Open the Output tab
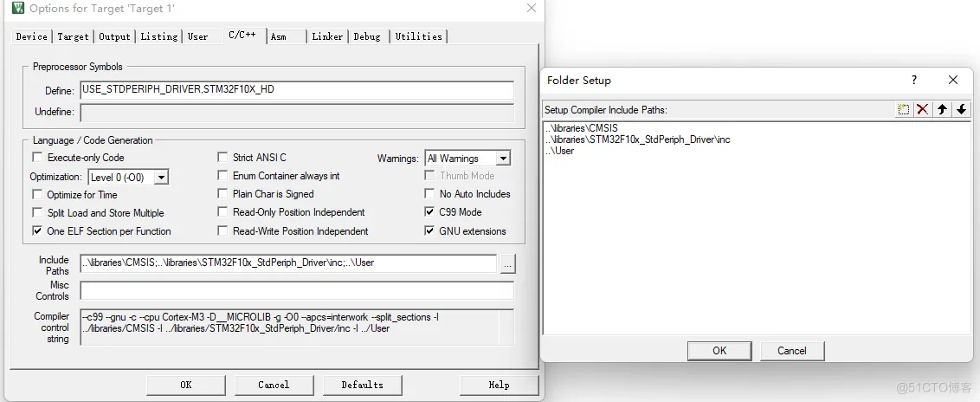 tap(114, 37)
